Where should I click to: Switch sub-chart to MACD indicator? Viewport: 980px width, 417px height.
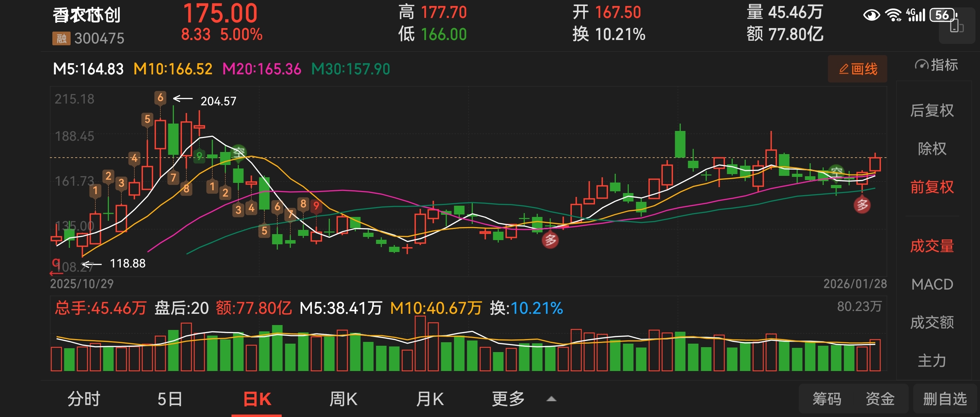[x=932, y=284]
